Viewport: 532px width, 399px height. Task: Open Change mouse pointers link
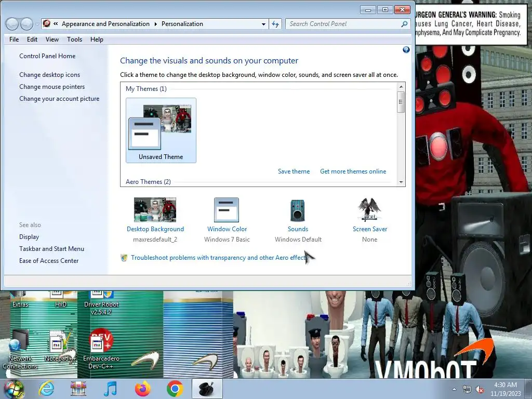(52, 87)
